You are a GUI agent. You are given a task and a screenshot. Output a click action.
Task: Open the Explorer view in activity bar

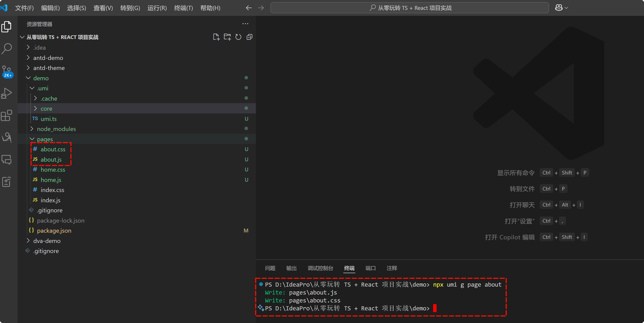click(x=7, y=27)
